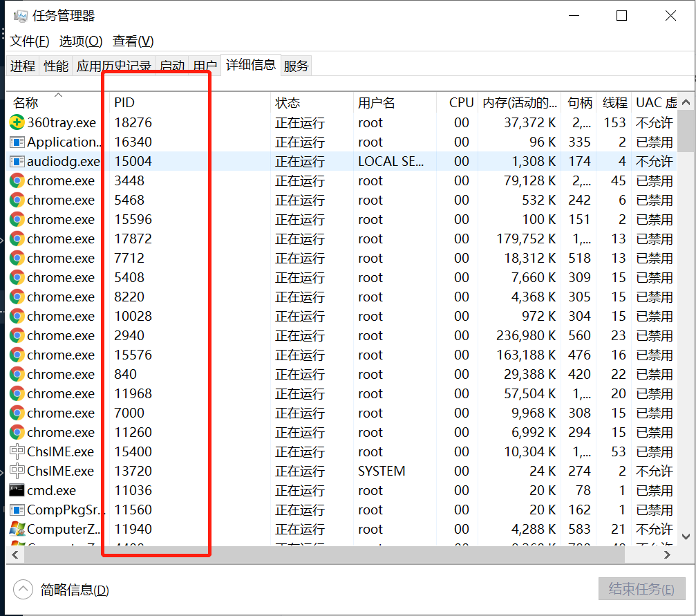Switch to the 服务 tab

point(296,66)
